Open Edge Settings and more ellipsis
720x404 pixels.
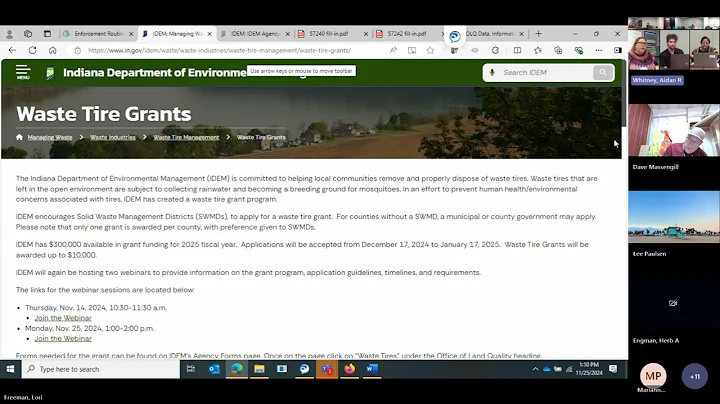pyautogui.click(x=598, y=50)
